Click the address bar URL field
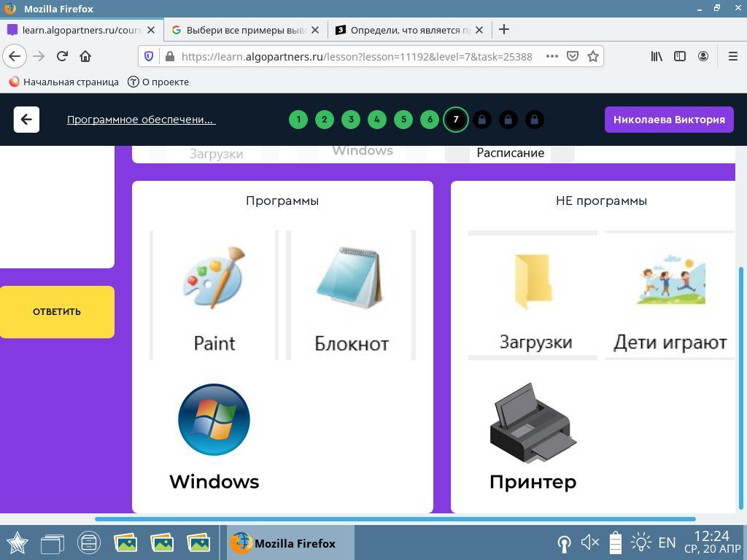747x560 pixels. point(356,57)
